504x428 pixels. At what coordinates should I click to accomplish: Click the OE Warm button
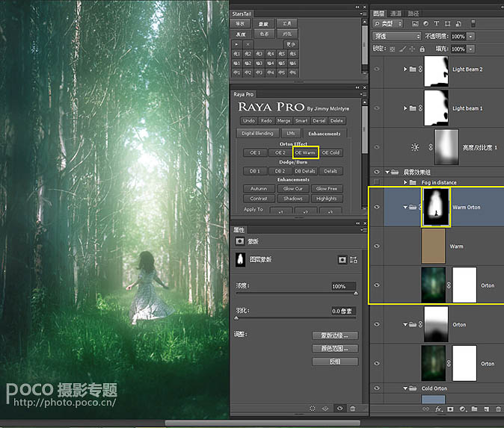click(305, 152)
